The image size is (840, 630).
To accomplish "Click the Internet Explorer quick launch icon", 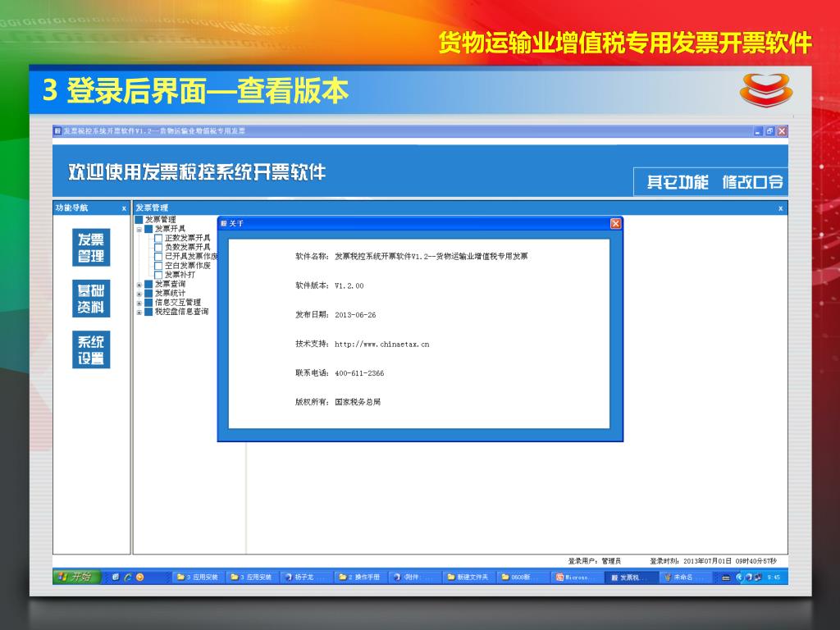I will click(x=127, y=577).
